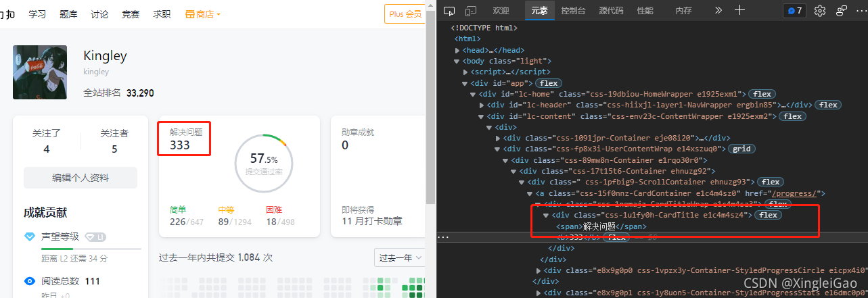The height and width of the screenshot is (298, 868).
Task: Toggle flex badge on CardTitle div
Action: point(769,215)
